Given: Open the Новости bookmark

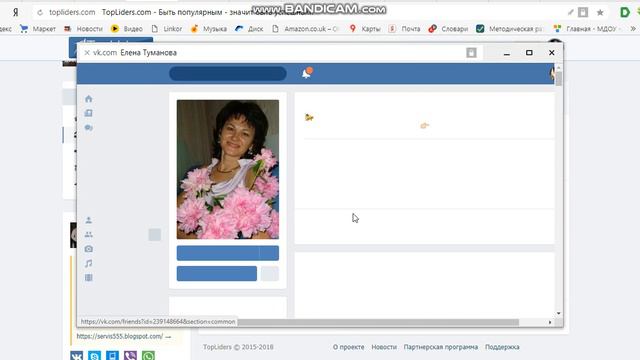Looking at the screenshot, I should tap(83, 29).
